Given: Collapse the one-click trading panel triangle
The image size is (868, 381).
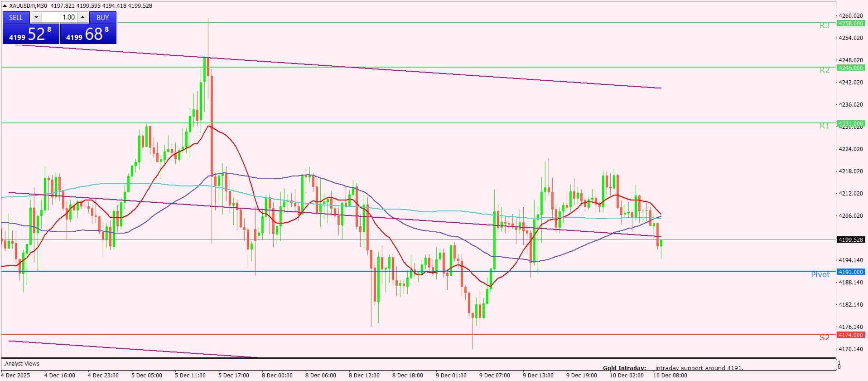Looking at the screenshot, I should point(5,6).
